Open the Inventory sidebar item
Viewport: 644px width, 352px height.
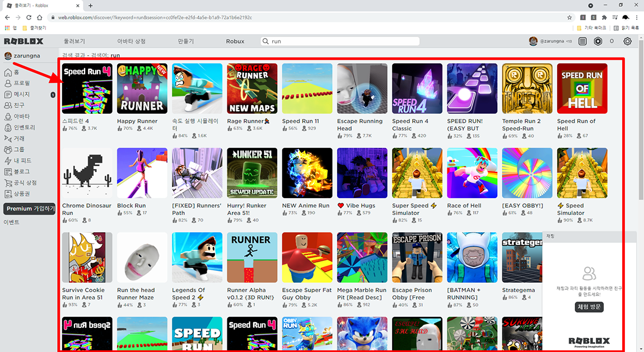click(x=19, y=128)
